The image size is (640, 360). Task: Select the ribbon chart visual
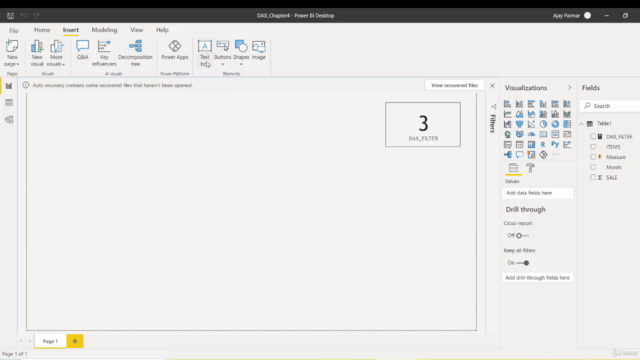(567, 114)
